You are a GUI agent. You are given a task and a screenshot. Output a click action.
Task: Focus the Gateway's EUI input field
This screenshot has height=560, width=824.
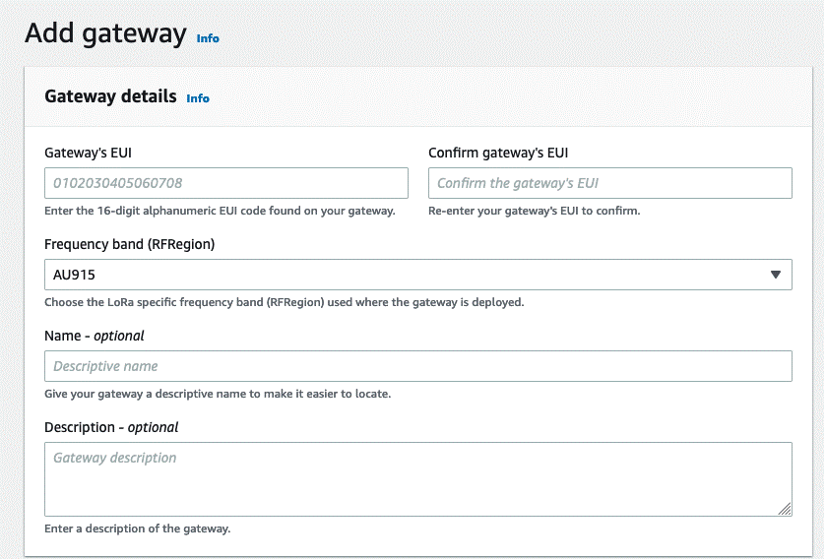click(226, 183)
